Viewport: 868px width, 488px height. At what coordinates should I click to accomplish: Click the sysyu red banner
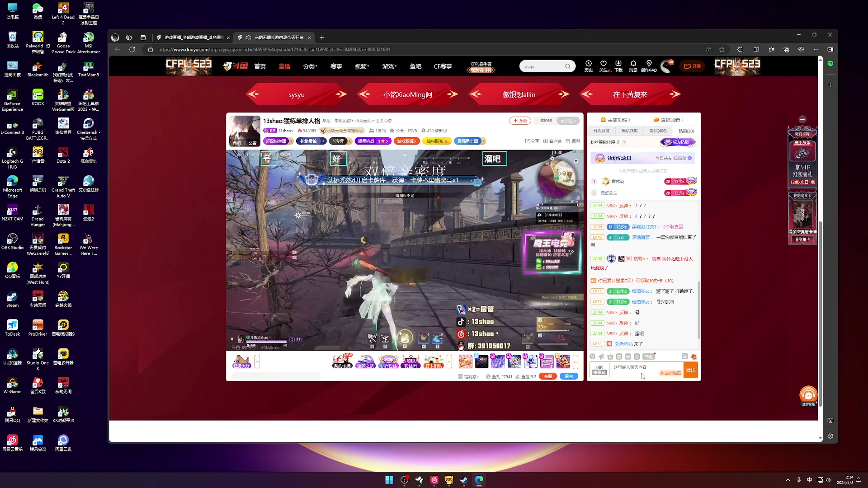(297, 94)
